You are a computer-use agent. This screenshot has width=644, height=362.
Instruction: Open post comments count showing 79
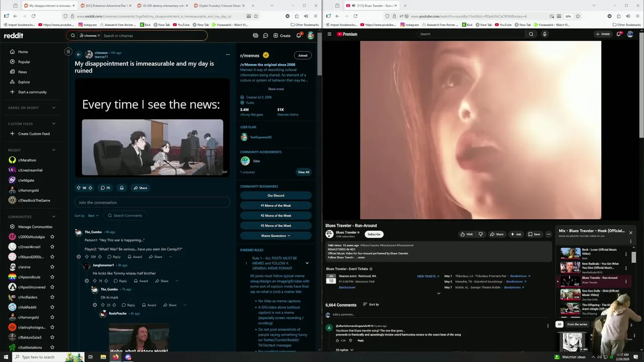pyautogui.click(x=105, y=188)
